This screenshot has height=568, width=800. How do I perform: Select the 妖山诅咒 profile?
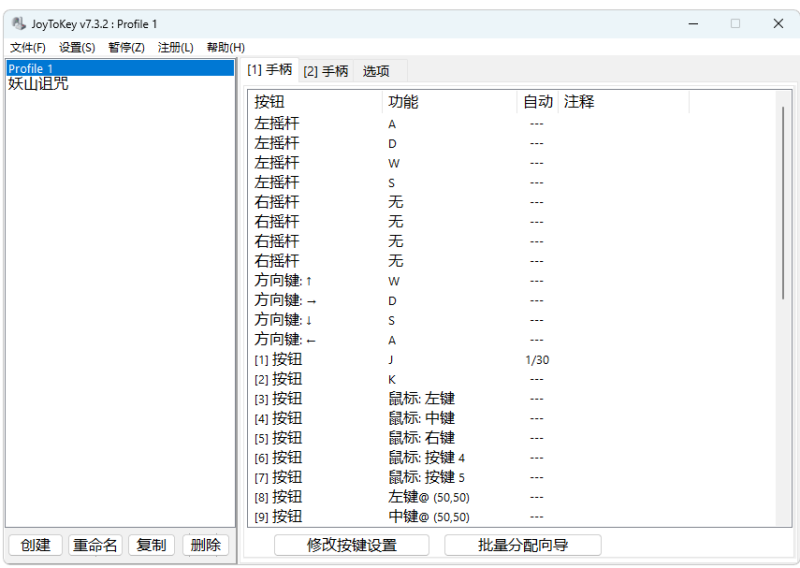tap(38, 84)
